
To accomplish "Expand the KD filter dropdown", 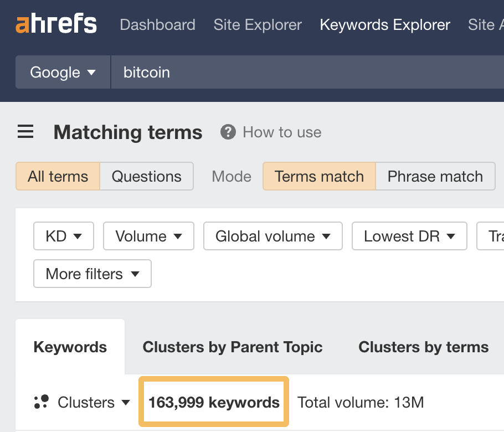I will [64, 236].
